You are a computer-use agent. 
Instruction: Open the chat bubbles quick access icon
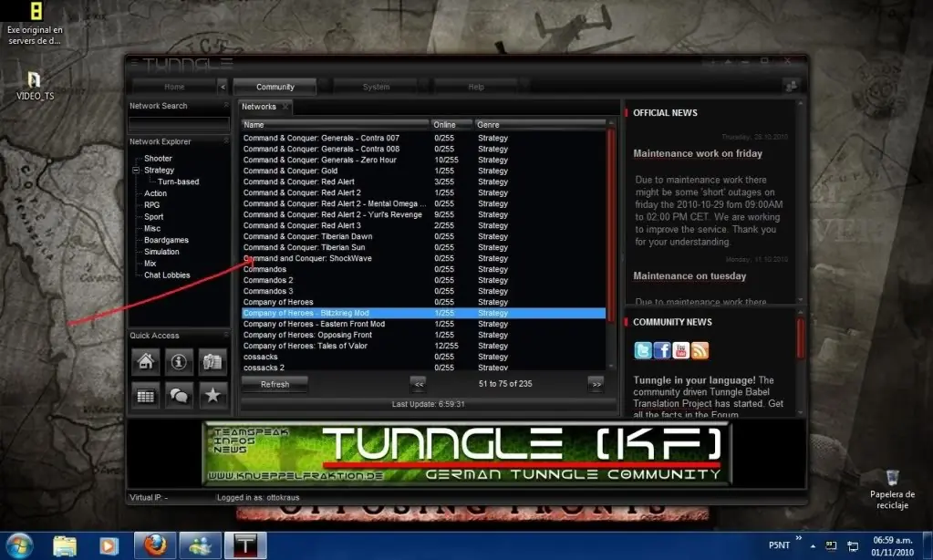(179, 396)
